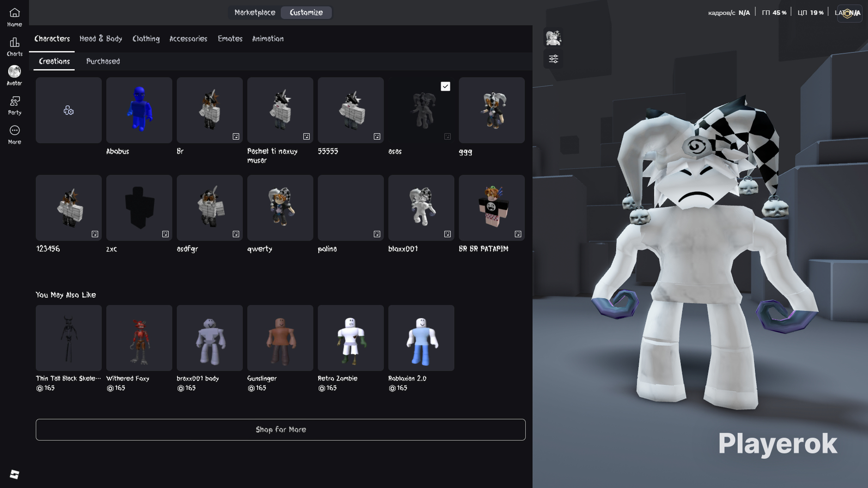This screenshot has height=488, width=868.
Task: View the Thin Tall Black Skeleton bundle
Action: click(69, 338)
